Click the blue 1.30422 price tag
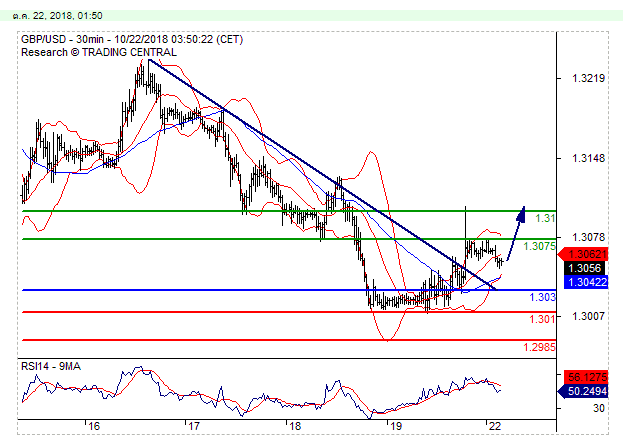 coord(584,281)
